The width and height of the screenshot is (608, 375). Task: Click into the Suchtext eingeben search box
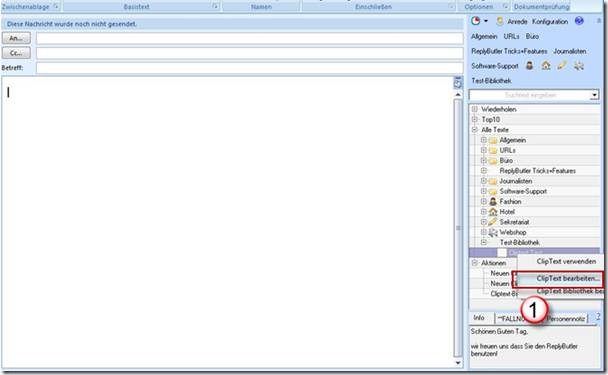pos(530,95)
